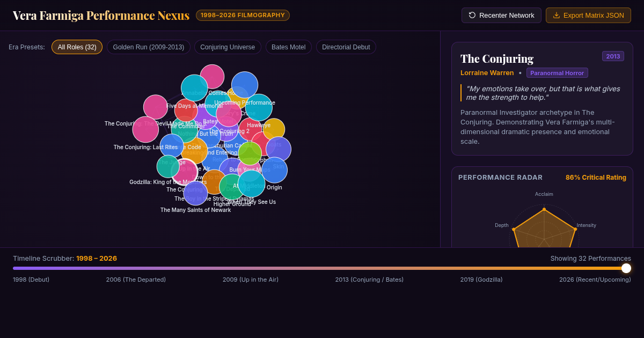Select the Skin network node
Image resolution: width=644 pixels, height=338 pixels.
click(279, 149)
